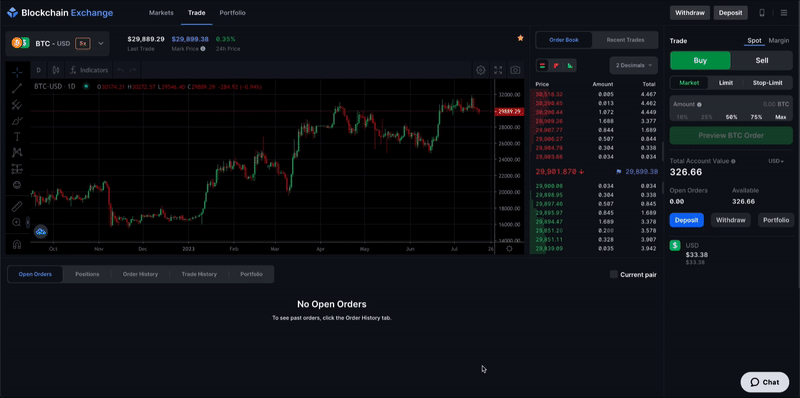
Task: Open the USD currency dropdown
Action: [776, 161]
